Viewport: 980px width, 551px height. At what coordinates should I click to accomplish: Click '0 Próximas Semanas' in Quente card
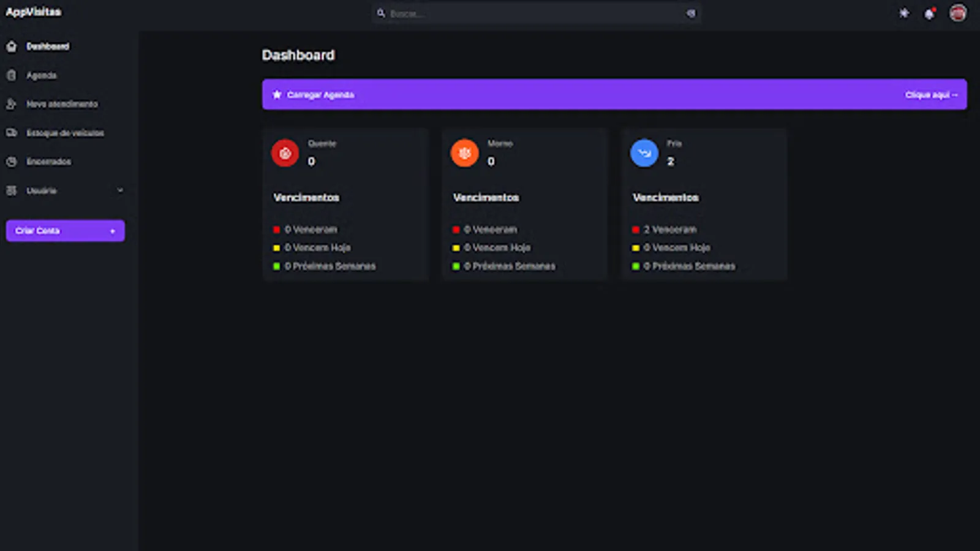point(330,266)
